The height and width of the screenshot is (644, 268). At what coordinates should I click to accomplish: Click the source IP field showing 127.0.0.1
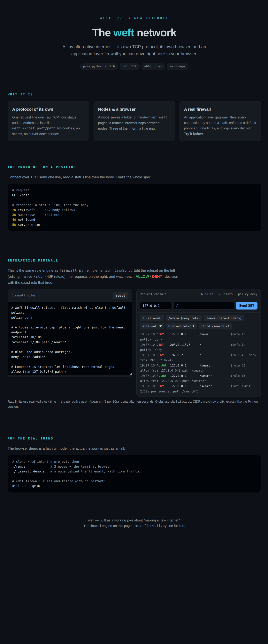pos(156,305)
